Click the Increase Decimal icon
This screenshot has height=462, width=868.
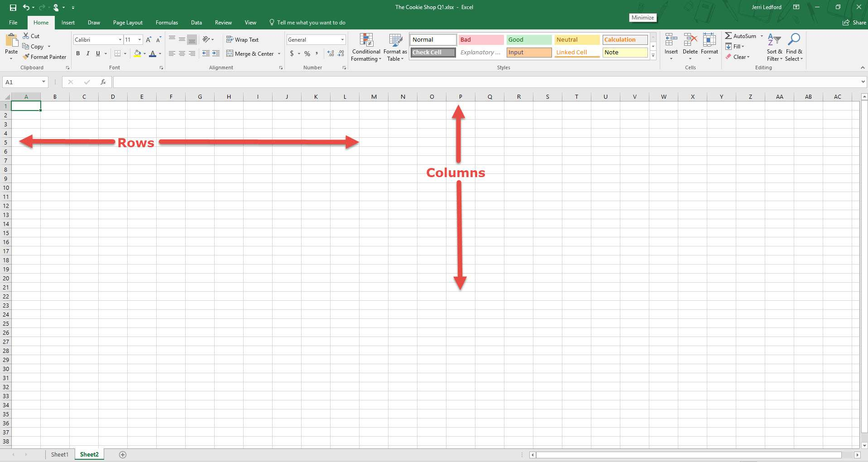[x=330, y=53]
